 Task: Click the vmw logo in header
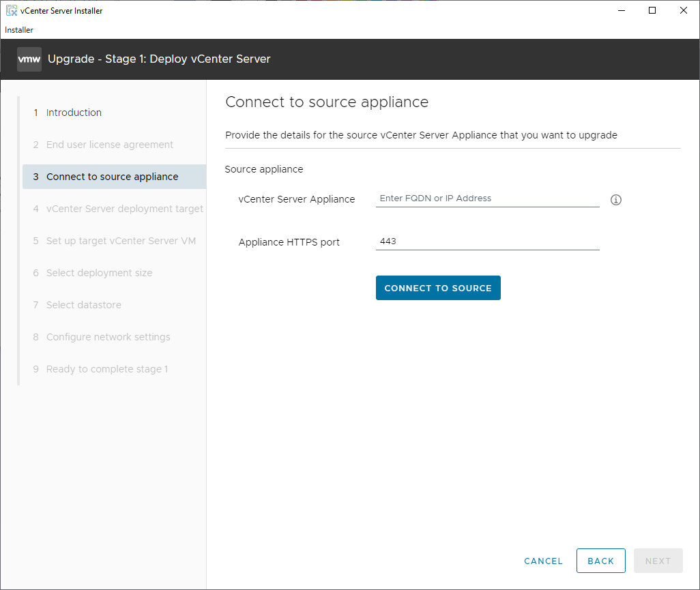coord(29,59)
